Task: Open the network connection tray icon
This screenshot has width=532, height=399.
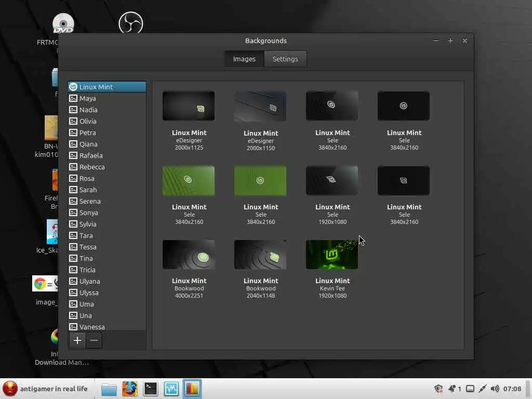Action: [x=483, y=389]
